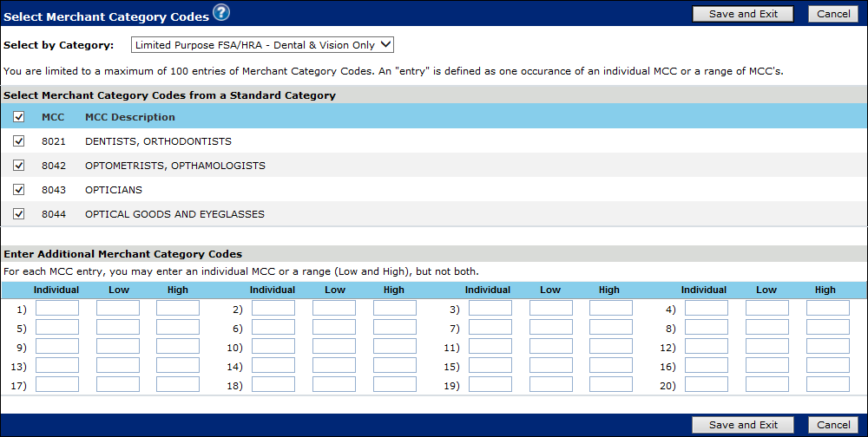The height and width of the screenshot is (437, 868).
Task: Focus the Low field for entry 14
Action: pyautogui.click(x=334, y=365)
